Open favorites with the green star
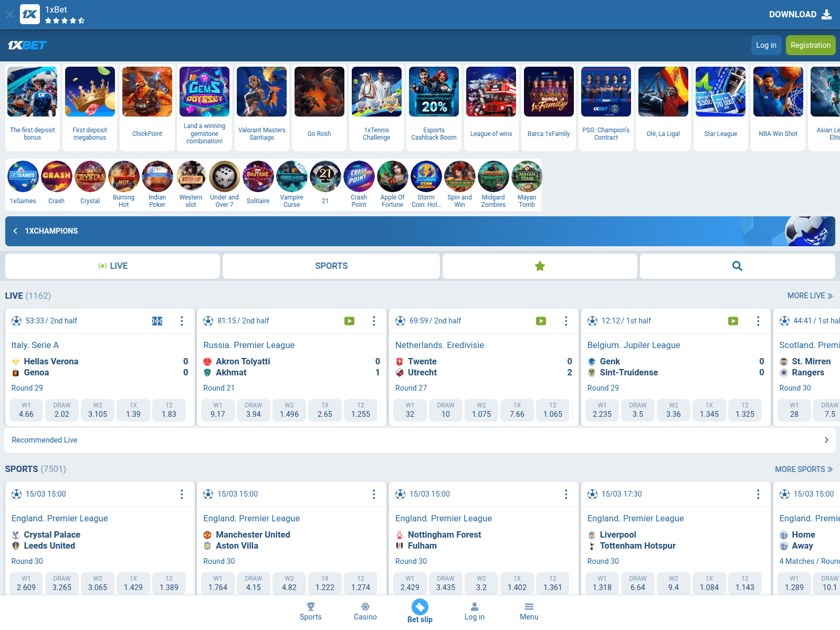Image resolution: width=840 pixels, height=630 pixels. coord(540,266)
